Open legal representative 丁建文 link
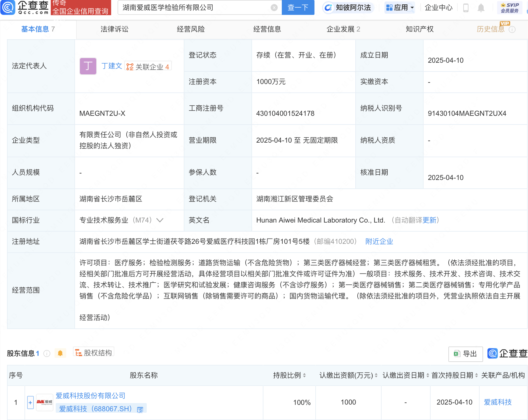The height and width of the screenshot is (420, 528). pos(112,66)
